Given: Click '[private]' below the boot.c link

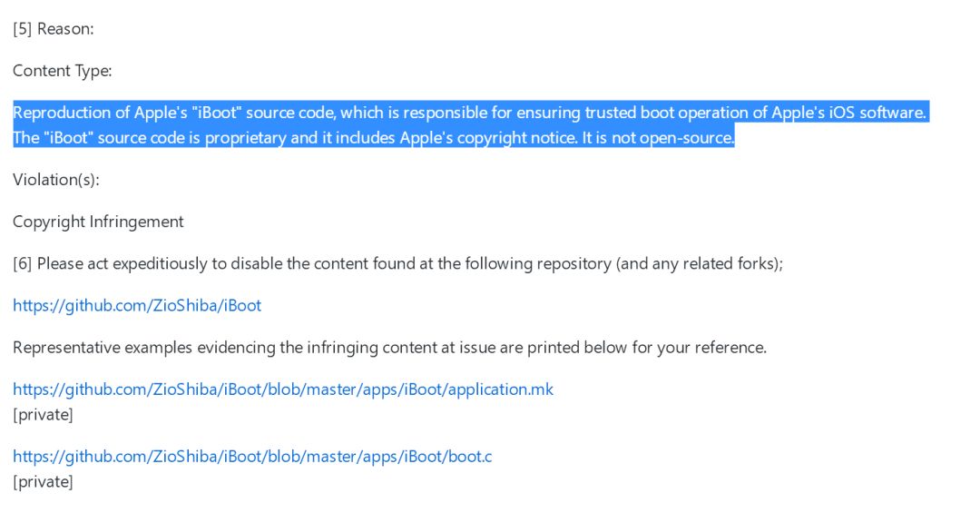Looking at the screenshot, I should tap(43, 481).
